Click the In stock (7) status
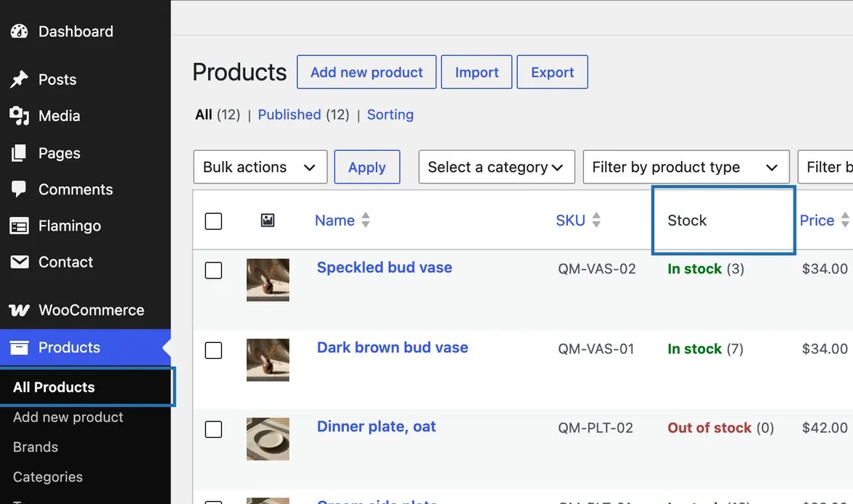 click(705, 349)
